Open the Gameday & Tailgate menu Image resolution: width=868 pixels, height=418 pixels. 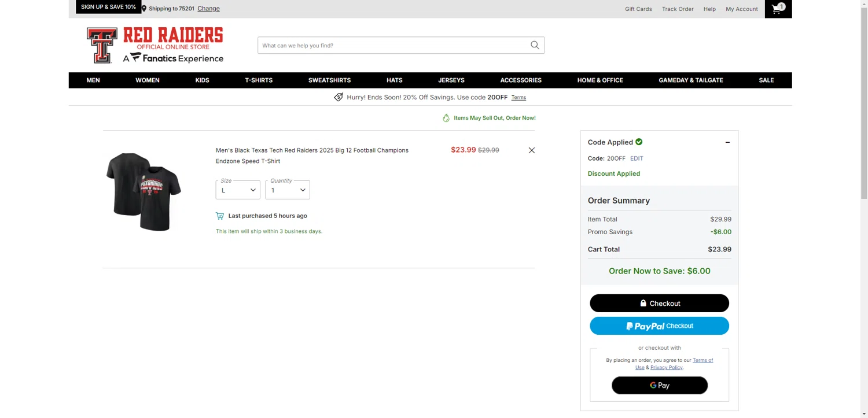coord(690,80)
